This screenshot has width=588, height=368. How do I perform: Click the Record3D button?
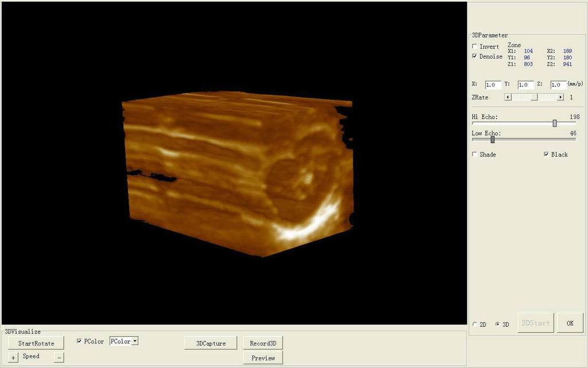263,343
